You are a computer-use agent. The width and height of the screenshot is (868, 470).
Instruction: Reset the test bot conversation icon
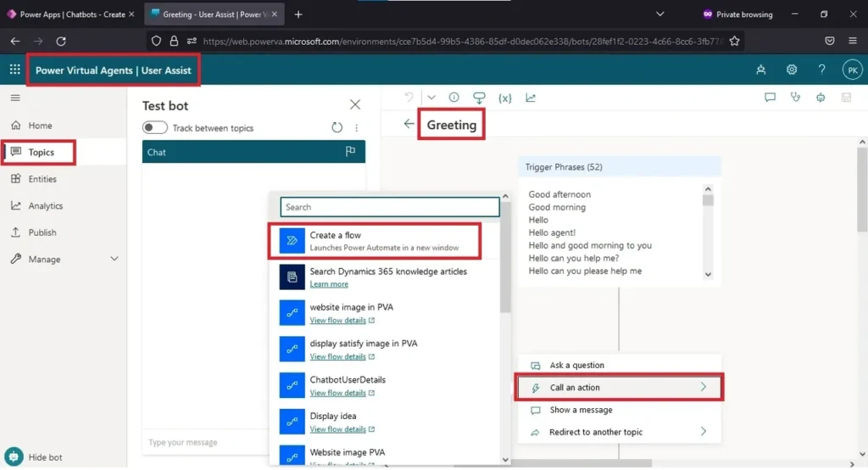(x=337, y=127)
